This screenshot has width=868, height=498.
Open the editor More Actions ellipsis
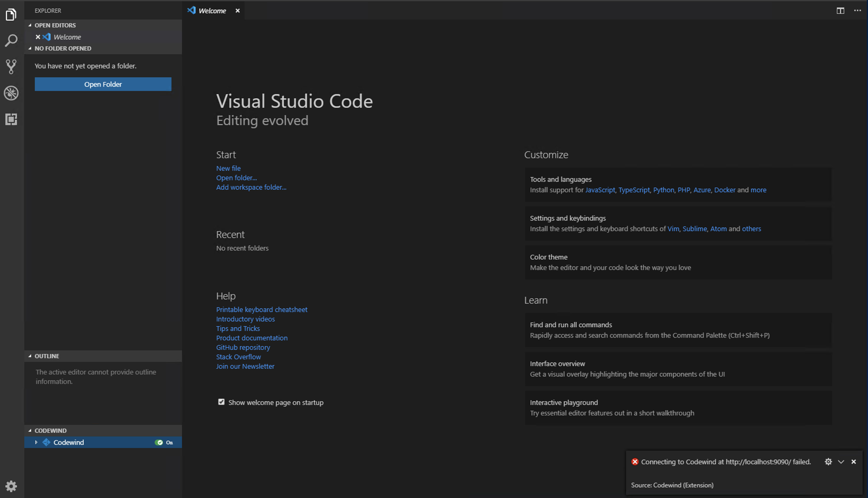click(857, 11)
